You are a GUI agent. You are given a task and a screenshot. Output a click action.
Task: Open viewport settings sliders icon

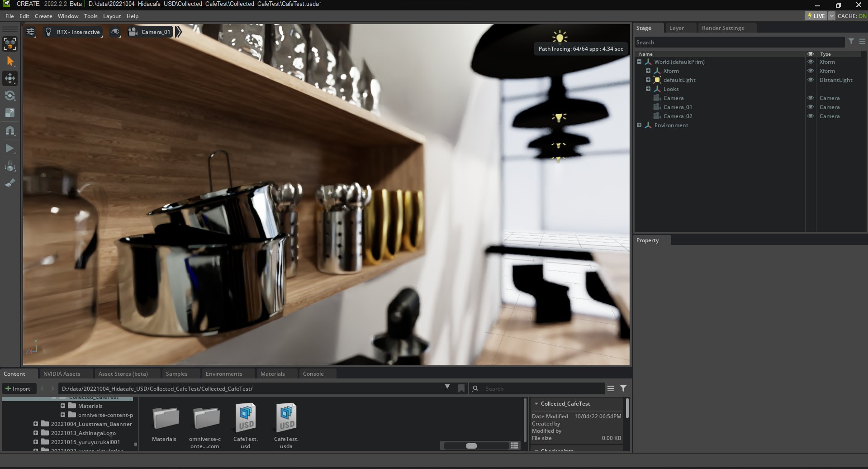pos(30,32)
